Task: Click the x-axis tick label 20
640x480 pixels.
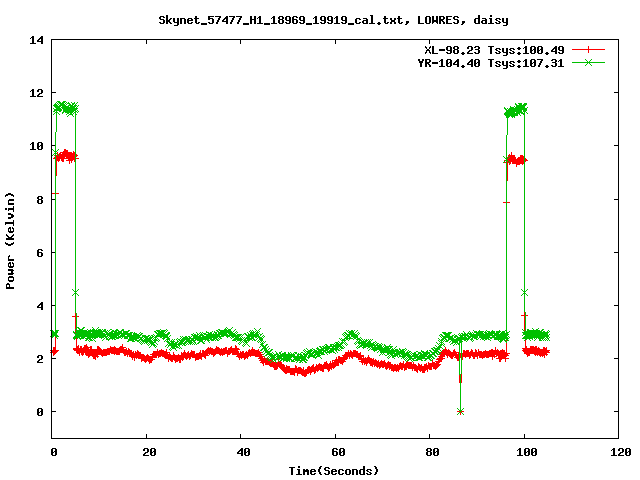Action: tap(149, 452)
